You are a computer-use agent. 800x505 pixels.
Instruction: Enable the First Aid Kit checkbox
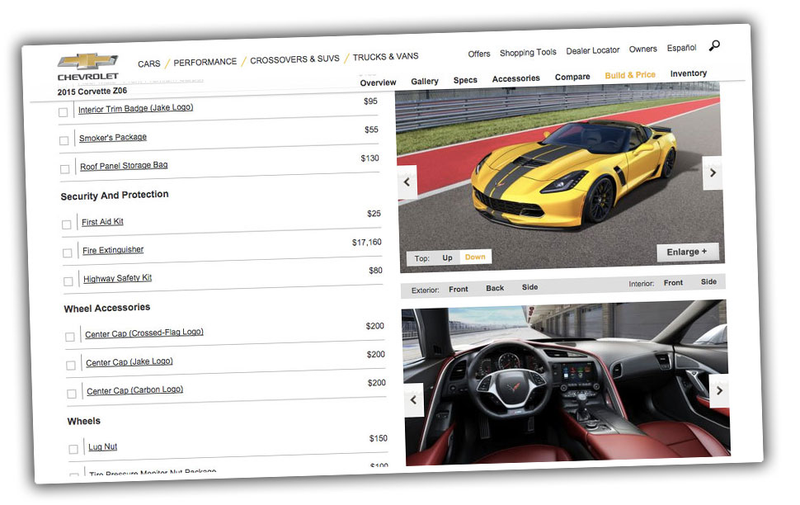click(x=67, y=224)
